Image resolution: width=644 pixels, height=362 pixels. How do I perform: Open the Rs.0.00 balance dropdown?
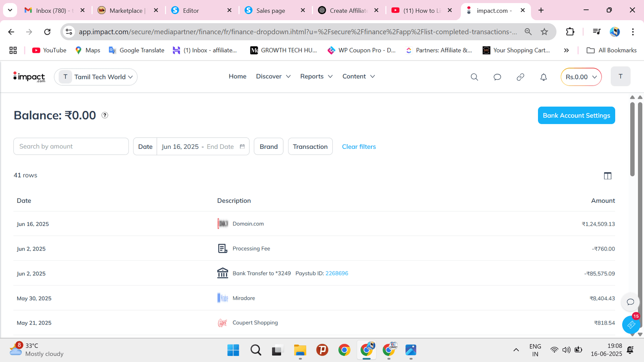[x=581, y=77]
